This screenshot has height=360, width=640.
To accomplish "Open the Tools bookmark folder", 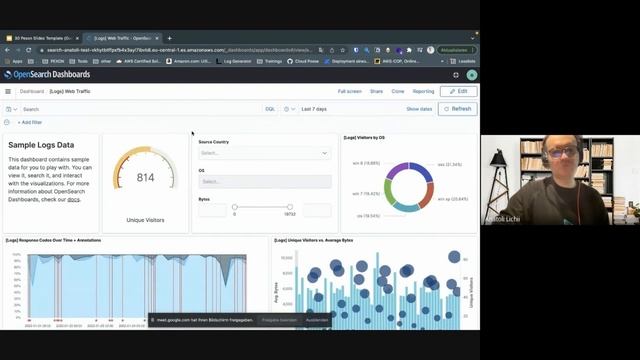I will pyautogui.click(x=79, y=61).
